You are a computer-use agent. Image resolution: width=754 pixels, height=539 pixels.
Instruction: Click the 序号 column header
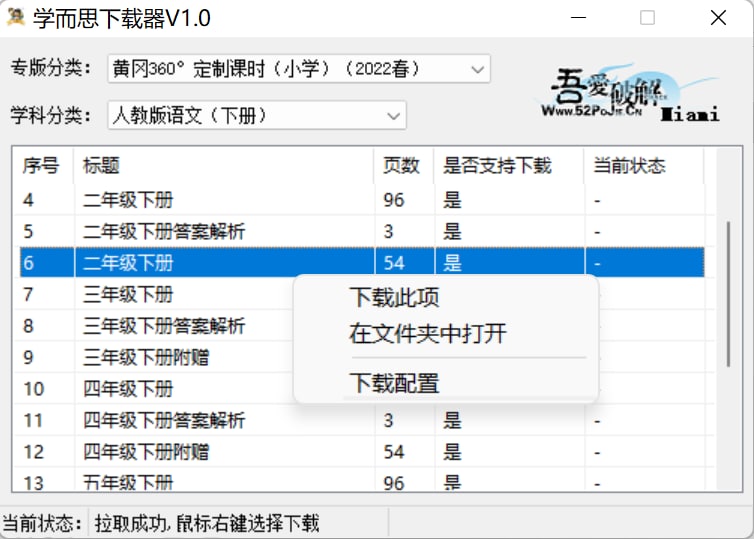[x=43, y=166]
